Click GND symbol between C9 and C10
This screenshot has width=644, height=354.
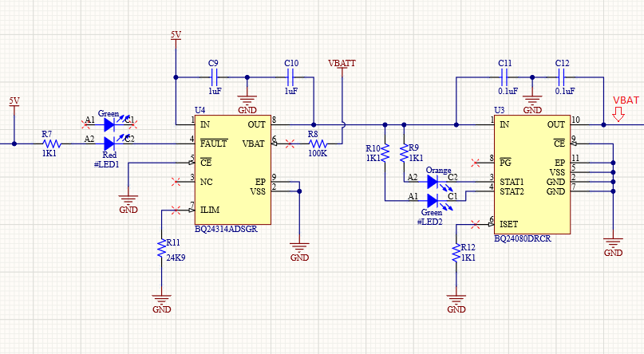click(247, 101)
